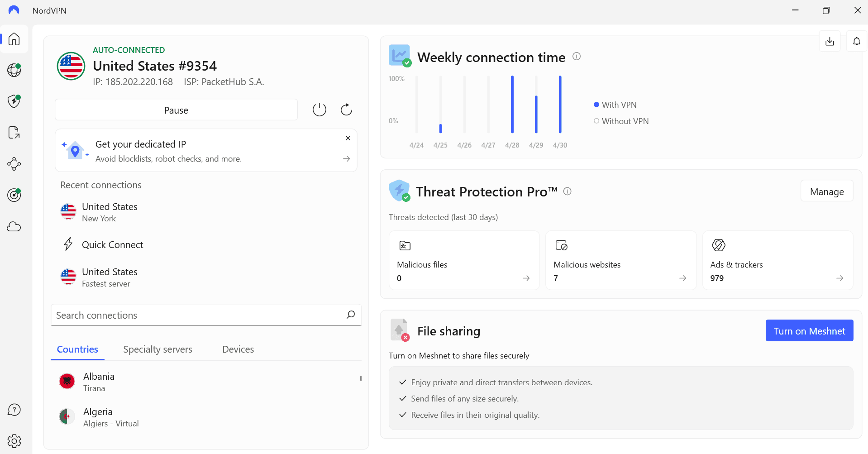868x454 pixels.
Task: Click the Turn on Meshnet button
Action: pyautogui.click(x=809, y=331)
